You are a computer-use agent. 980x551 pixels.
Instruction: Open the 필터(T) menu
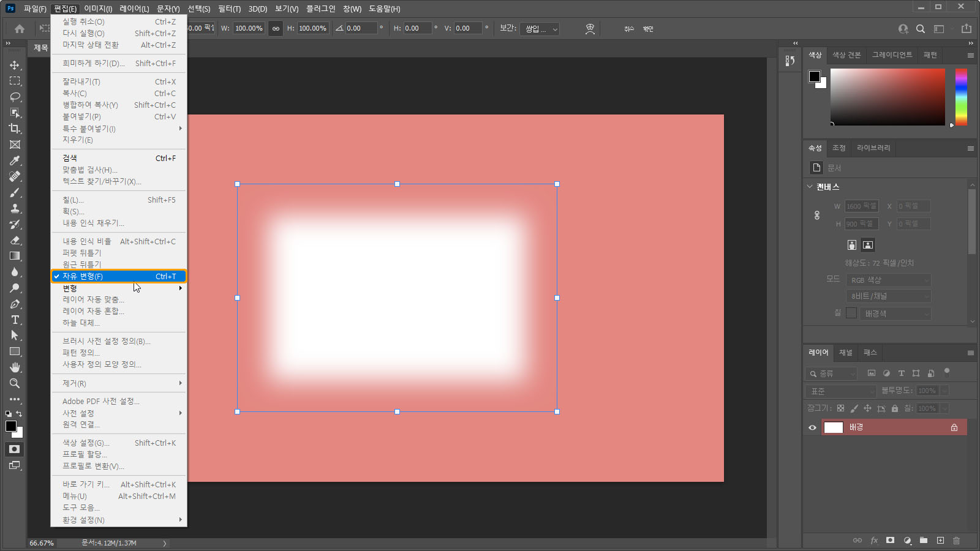pos(230,9)
